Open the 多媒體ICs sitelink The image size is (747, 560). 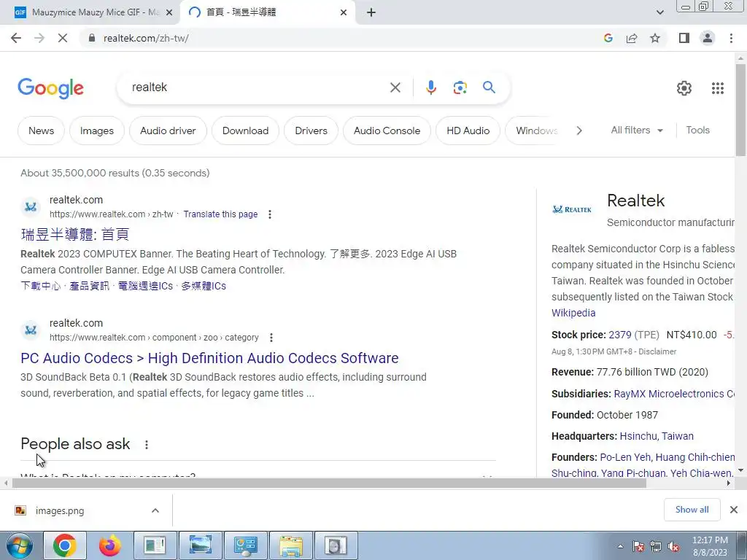point(204,286)
